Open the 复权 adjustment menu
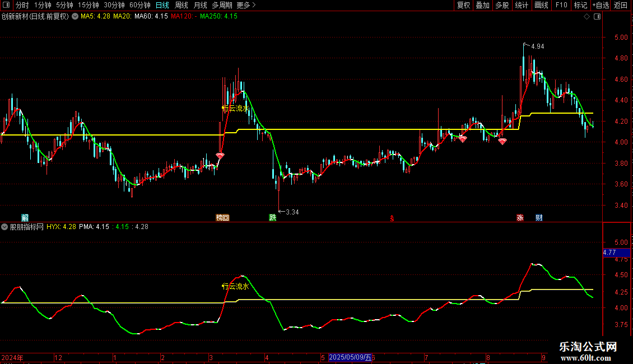Image resolution: width=633 pixels, height=364 pixels. point(463,5)
